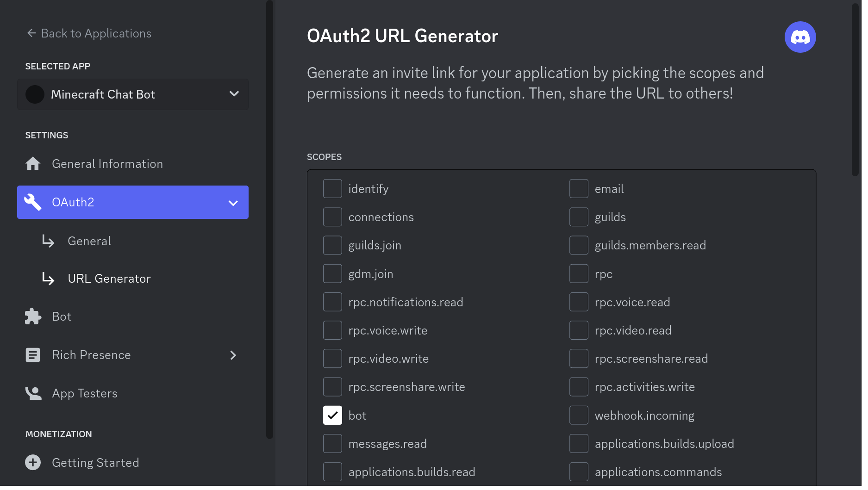The height and width of the screenshot is (490, 868).
Task: Click the back arrow beside Back to Applications
Action: pyautogui.click(x=31, y=33)
